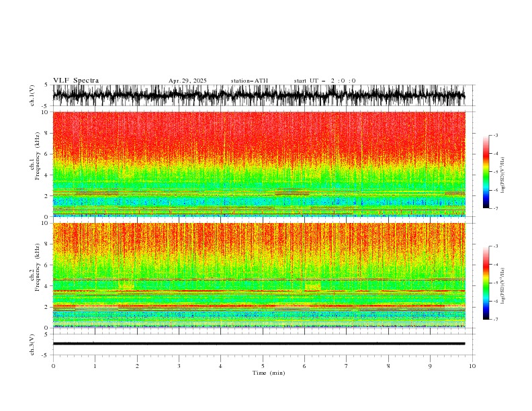Select the "start UT = 2 : 0 : 0" text
532x411 pixels.
coord(324,81)
